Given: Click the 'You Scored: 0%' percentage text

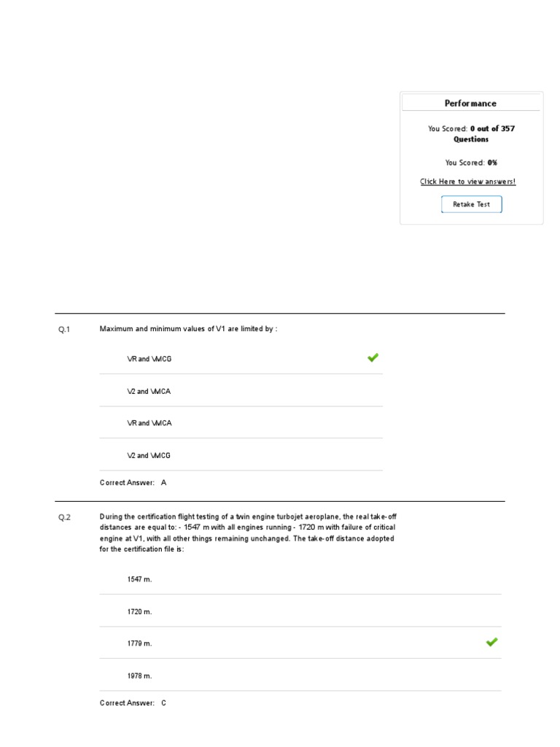Looking at the screenshot, I should (x=471, y=163).
